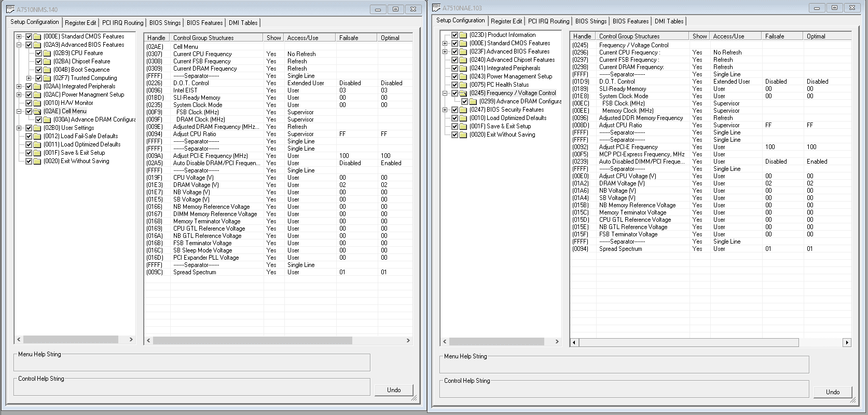Viewport: 868px width, 415px height.
Task: Select Intel EIST row in A7510NMS table
Action: (x=279, y=90)
